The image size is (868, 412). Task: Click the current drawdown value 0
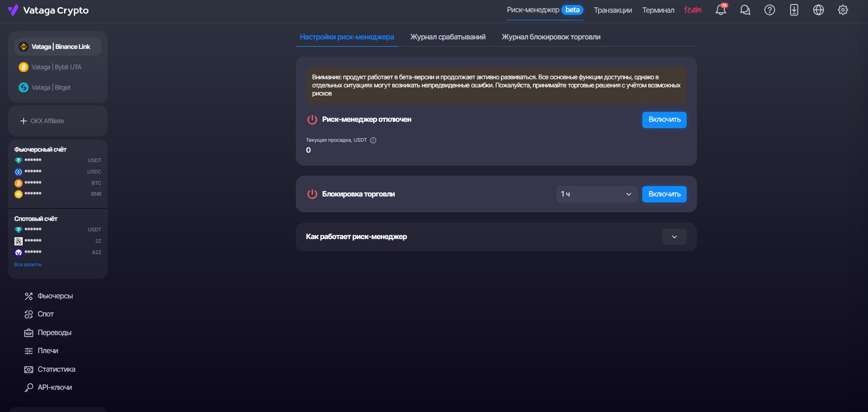click(x=308, y=150)
